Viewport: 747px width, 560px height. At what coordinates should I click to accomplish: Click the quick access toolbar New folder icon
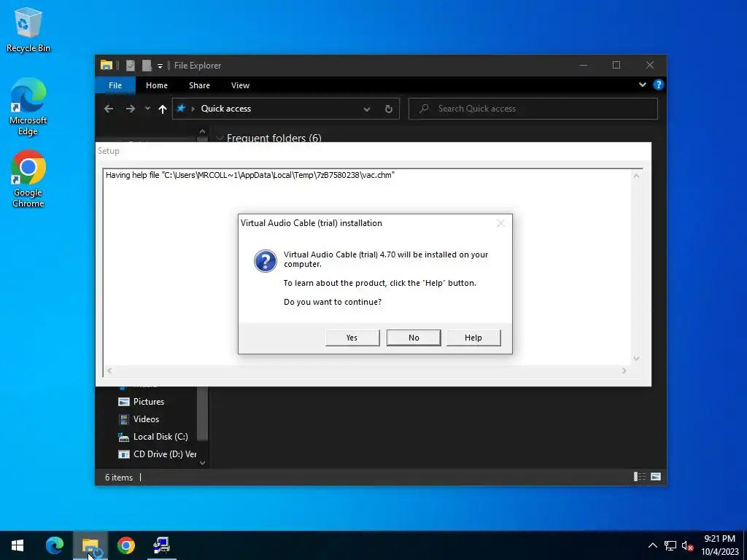point(147,65)
